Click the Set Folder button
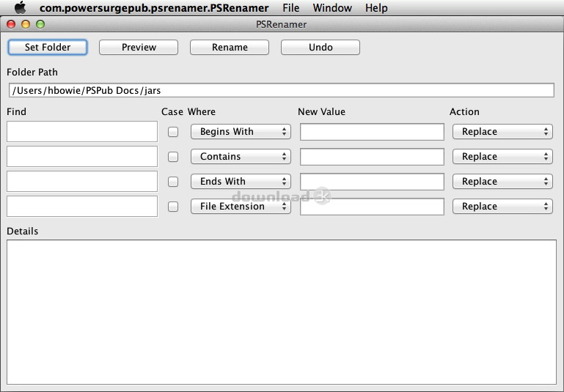 coord(48,47)
